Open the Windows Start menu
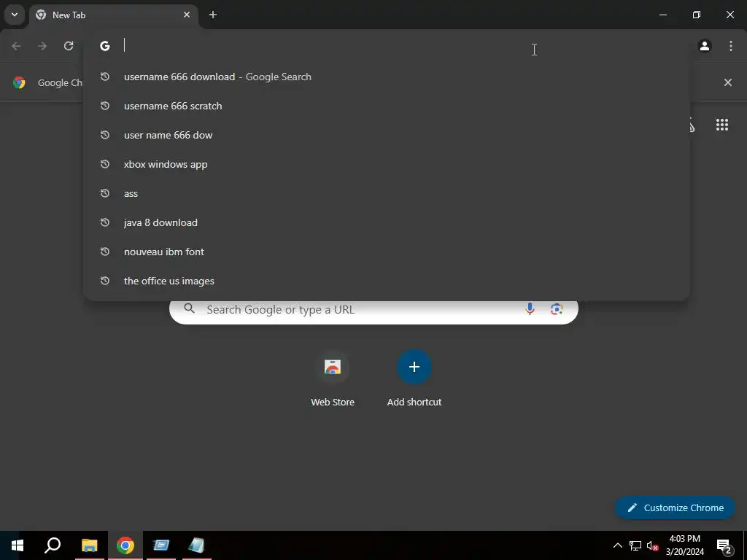 (x=18, y=545)
